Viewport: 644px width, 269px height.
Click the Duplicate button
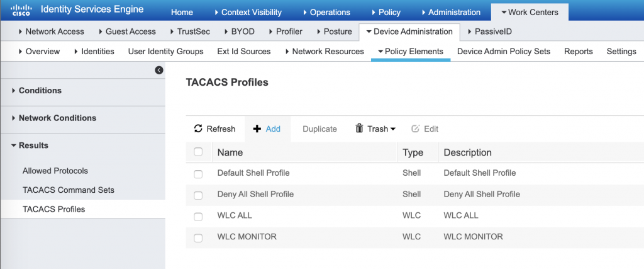[319, 129]
